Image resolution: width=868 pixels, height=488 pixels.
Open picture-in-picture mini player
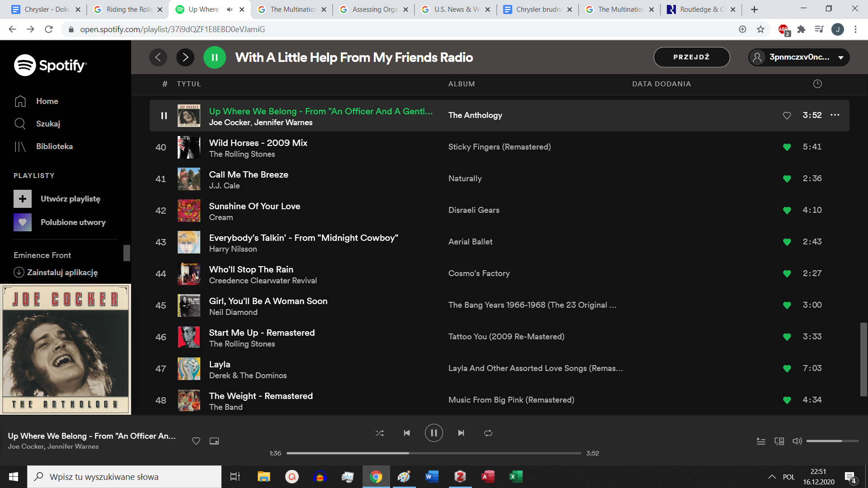214,441
